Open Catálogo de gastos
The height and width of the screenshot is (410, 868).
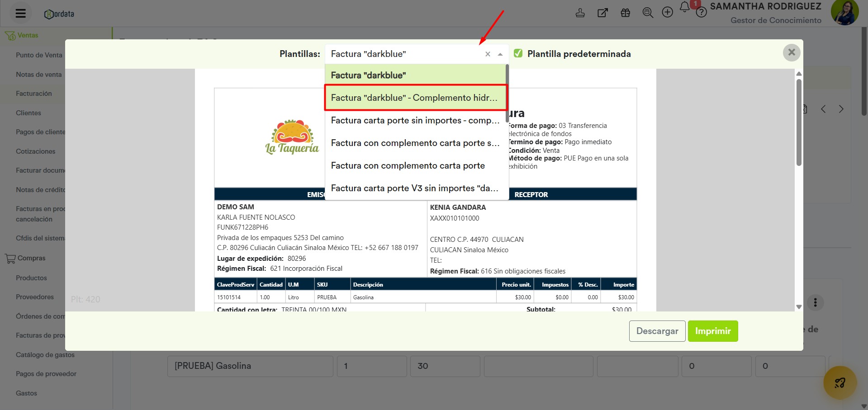coord(45,355)
